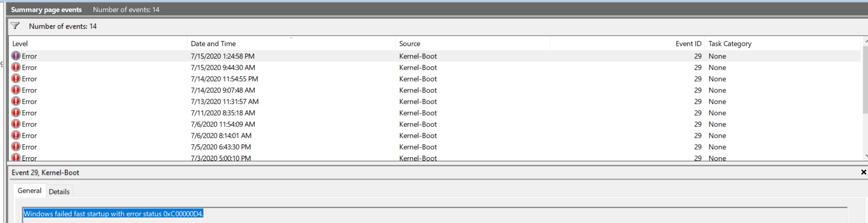
Task: Close the Event 29 preview pane
Action: (x=863, y=172)
